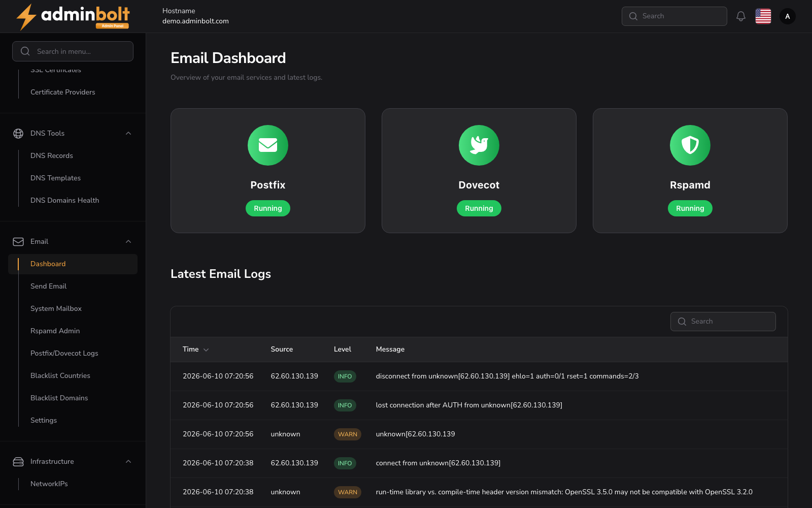This screenshot has width=812, height=508.
Task: Open Blacklist Countries page
Action: (60, 375)
